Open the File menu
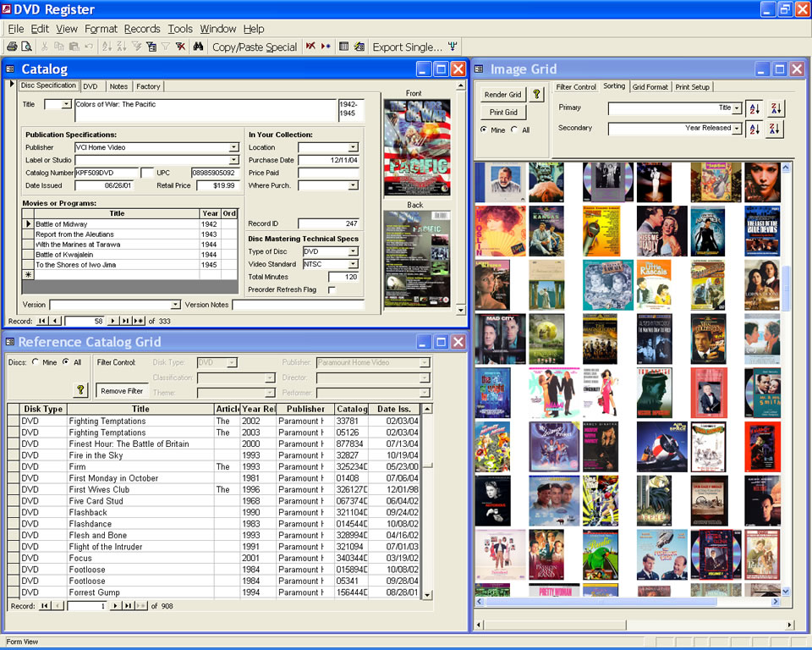The height and width of the screenshot is (650, 812). (x=15, y=29)
